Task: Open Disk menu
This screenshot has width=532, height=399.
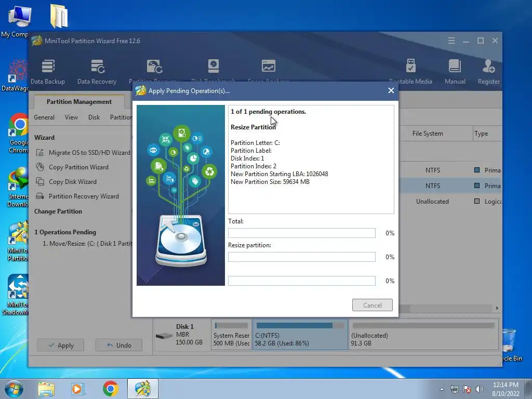Action: tap(94, 117)
